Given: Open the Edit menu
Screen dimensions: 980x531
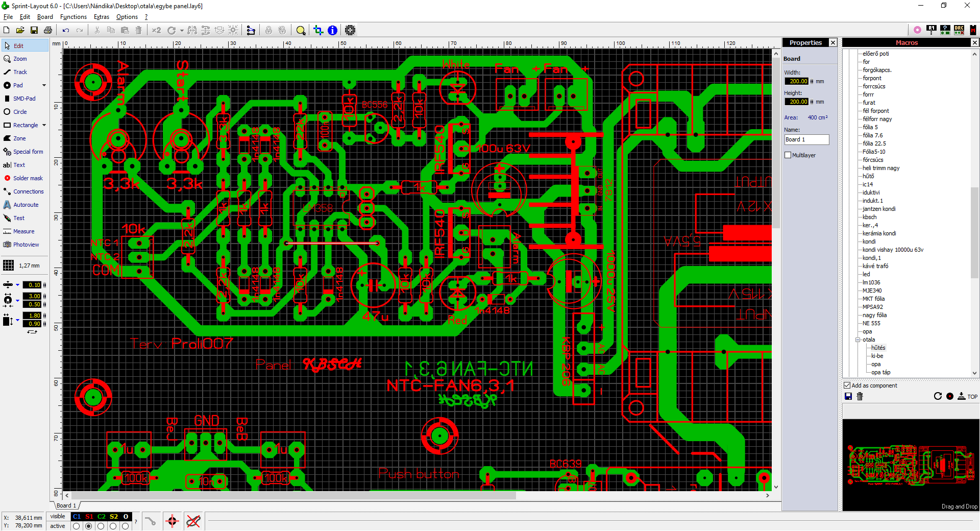Looking at the screenshot, I should click(x=25, y=17).
